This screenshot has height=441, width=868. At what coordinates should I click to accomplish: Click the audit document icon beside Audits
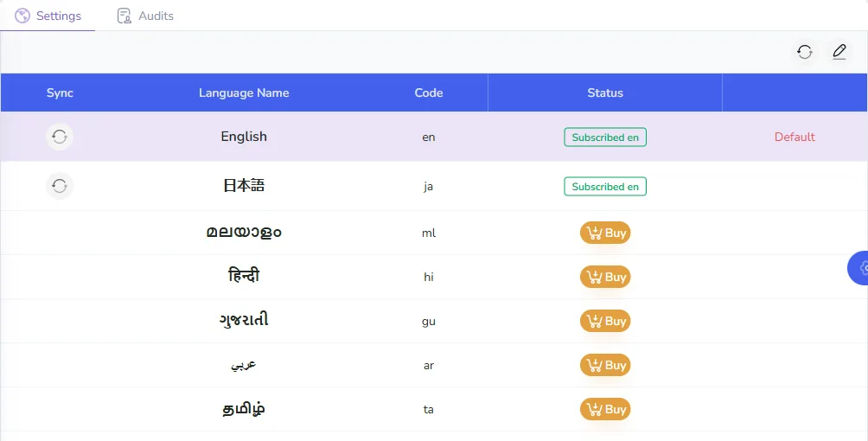click(x=124, y=16)
